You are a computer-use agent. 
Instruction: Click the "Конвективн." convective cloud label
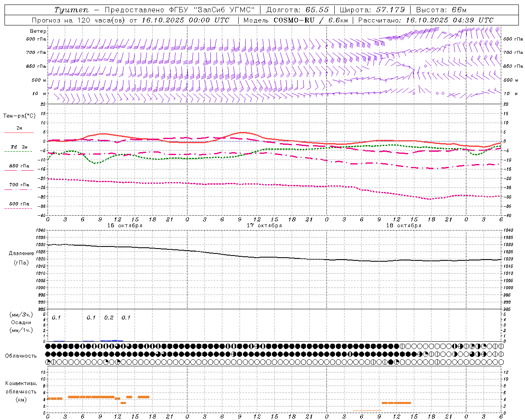(x=21, y=383)
